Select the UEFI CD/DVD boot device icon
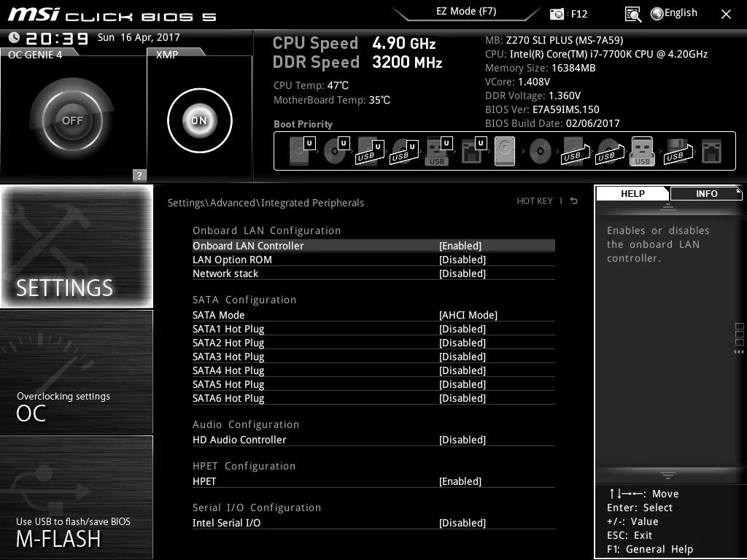The image size is (747, 560). point(336,151)
